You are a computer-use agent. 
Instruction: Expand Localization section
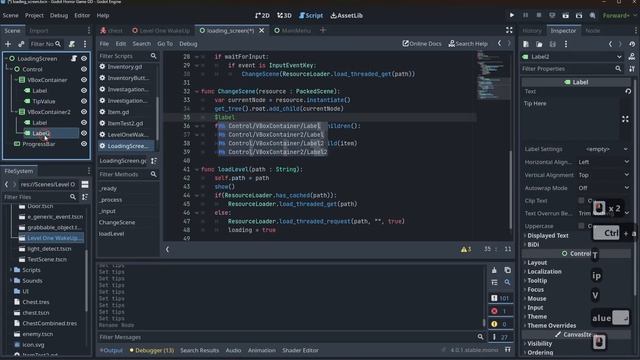point(544,271)
